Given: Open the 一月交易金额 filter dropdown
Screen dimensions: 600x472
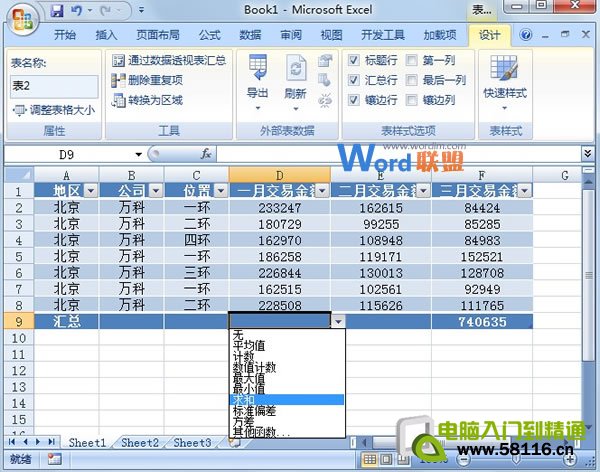Looking at the screenshot, I should [322, 190].
